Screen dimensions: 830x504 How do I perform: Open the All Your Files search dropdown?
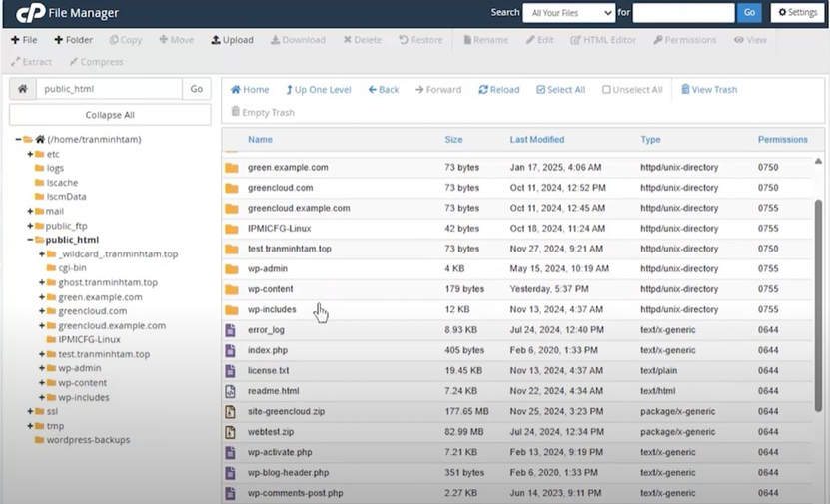(568, 13)
